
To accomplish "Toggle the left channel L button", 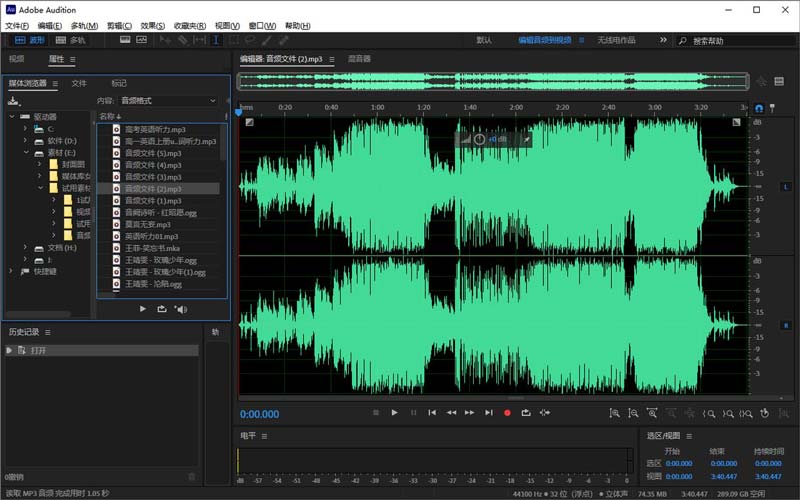I will point(785,187).
